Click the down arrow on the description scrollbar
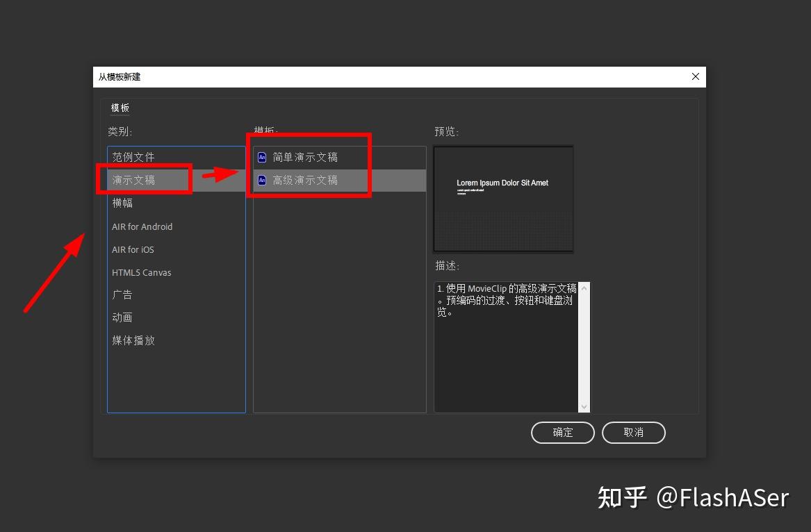This screenshot has height=532, width=811. (584, 406)
